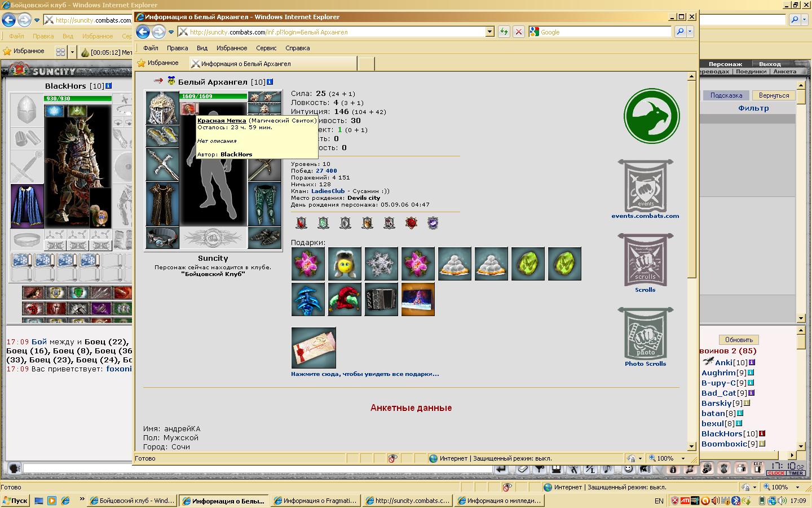
Task: Open the Файл menu in front window
Action: pos(151,48)
